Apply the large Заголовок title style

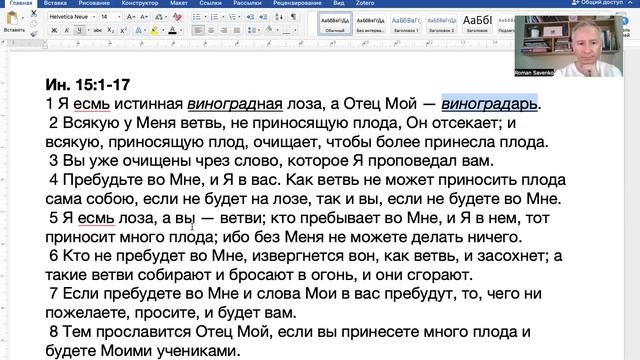pyautogui.click(x=477, y=24)
